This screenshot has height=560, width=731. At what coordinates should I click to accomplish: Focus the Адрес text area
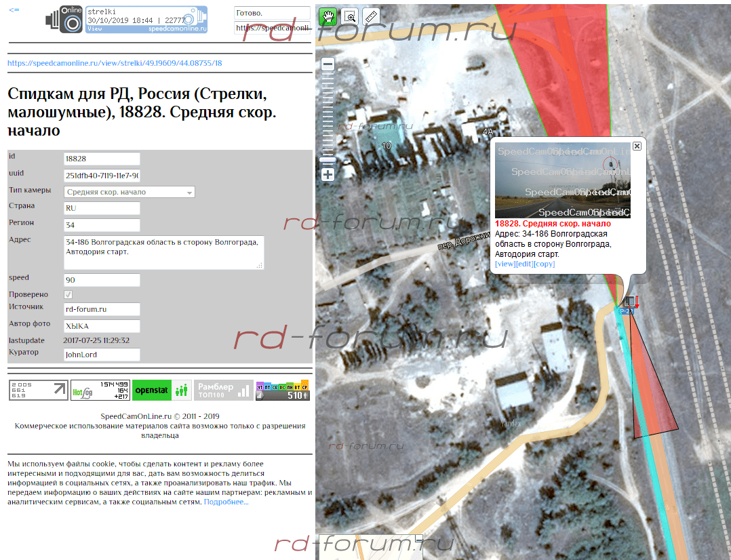pos(163,253)
